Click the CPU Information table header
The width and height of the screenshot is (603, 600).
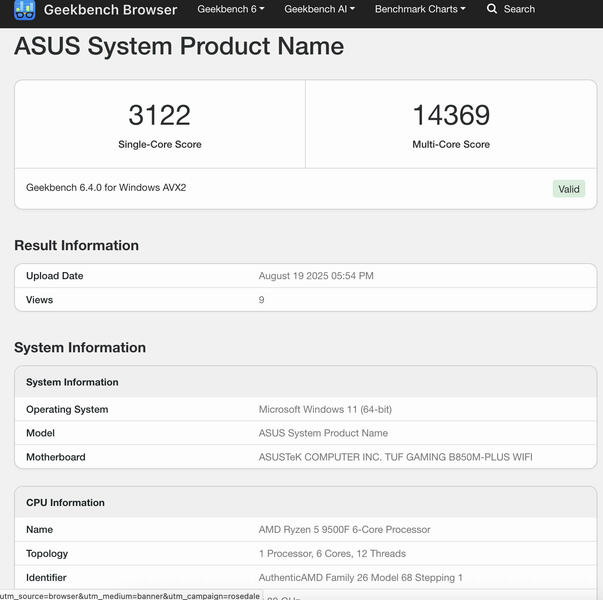pyautogui.click(x=65, y=503)
